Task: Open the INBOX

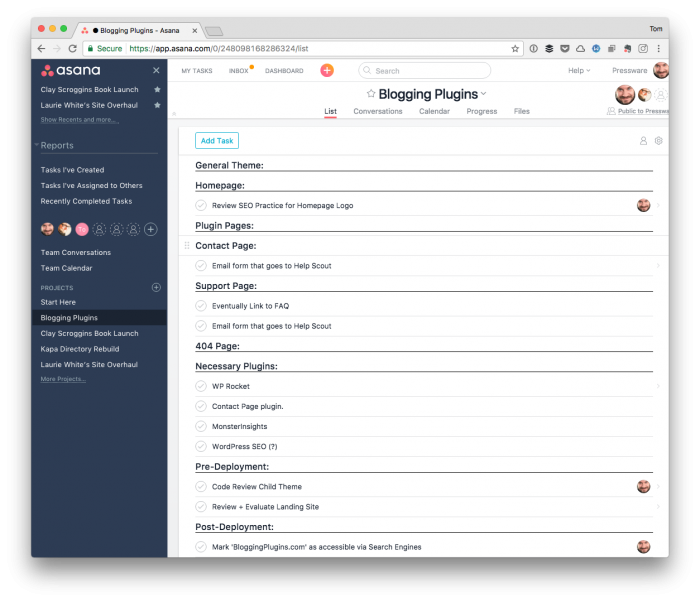Action: [x=239, y=71]
